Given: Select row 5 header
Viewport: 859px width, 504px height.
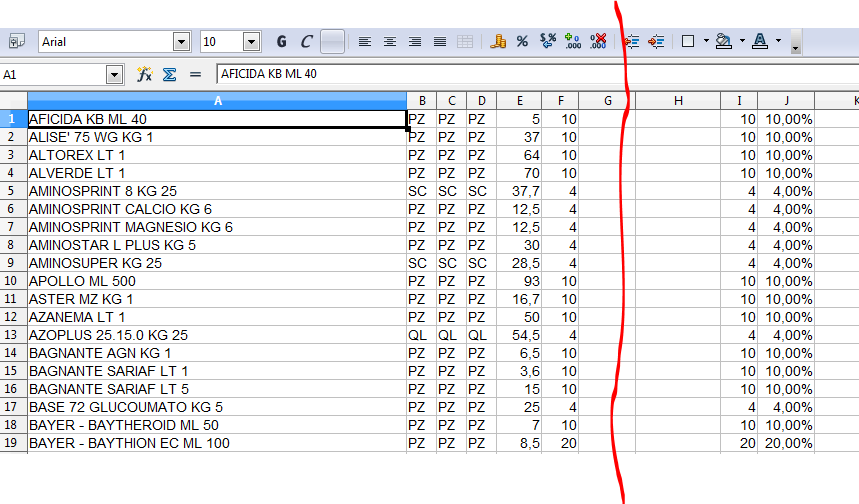Looking at the screenshot, I should 13,191.
